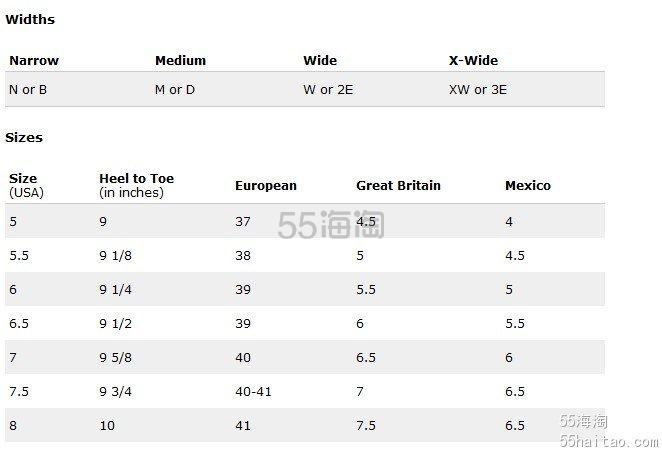Click the Widths section heading
The height and width of the screenshot is (450, 662).
tap(30, 19)
